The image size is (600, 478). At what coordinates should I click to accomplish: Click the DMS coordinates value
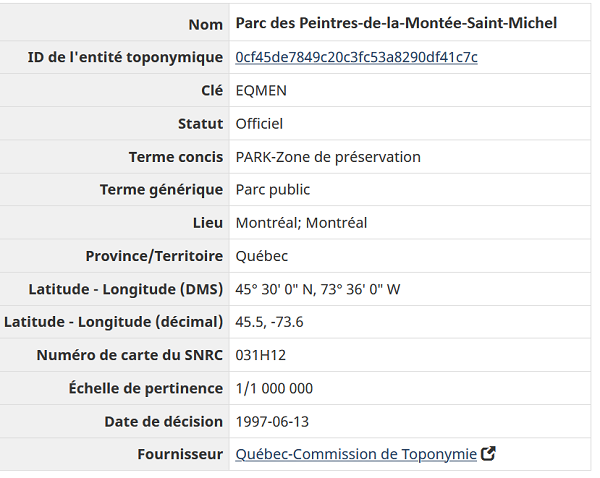318,289
